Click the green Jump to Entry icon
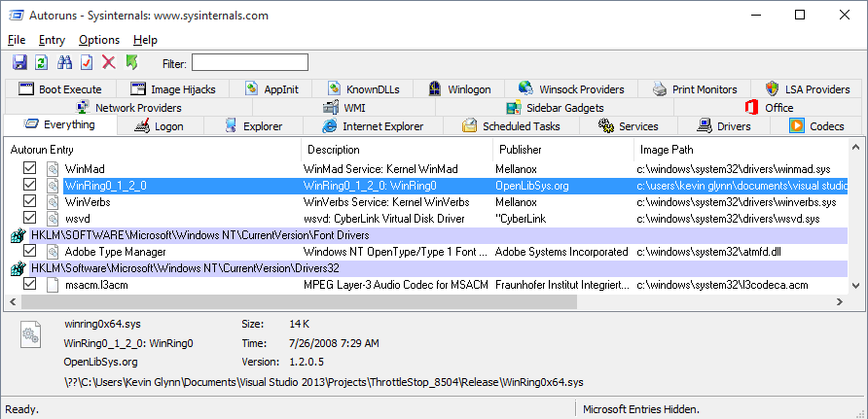 [131, 62]
